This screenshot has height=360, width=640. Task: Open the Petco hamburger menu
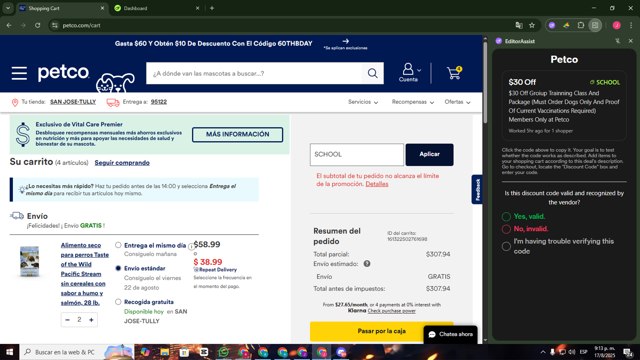[x=19, y=73]
